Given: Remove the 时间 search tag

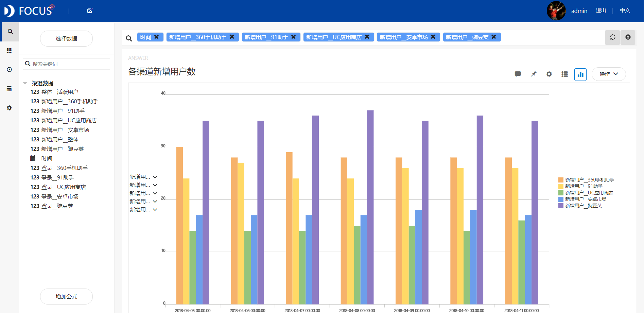Looking at the screenshot, I should point(157,37).
